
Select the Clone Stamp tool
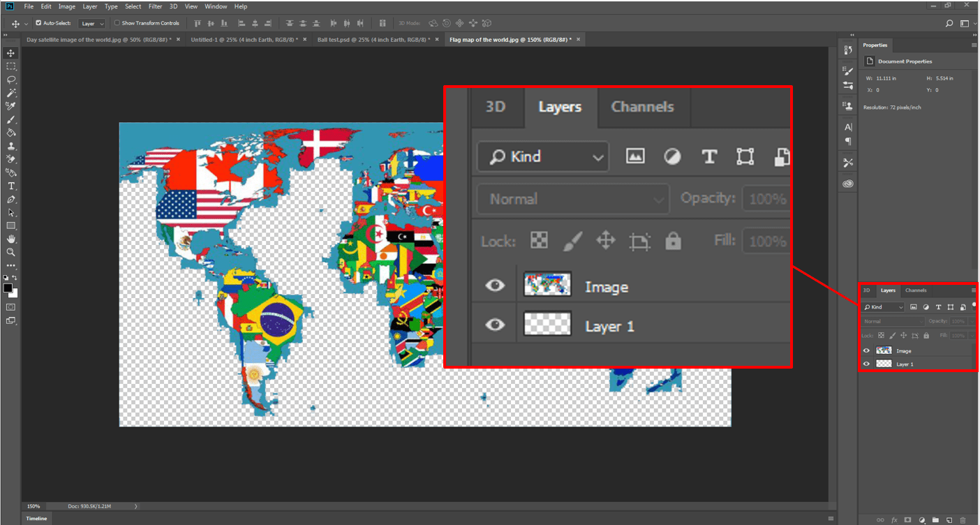tap(10, 146)
